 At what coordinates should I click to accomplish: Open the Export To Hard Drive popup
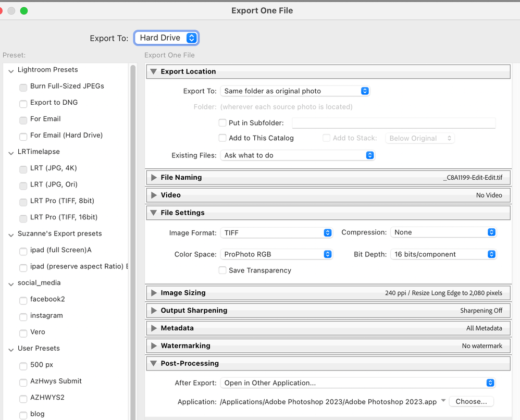[166, 38]
